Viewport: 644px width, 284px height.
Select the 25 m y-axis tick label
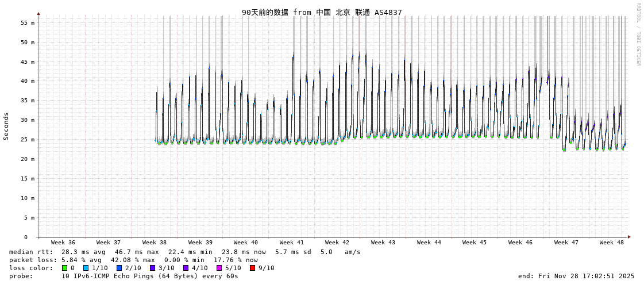point(28,140)
